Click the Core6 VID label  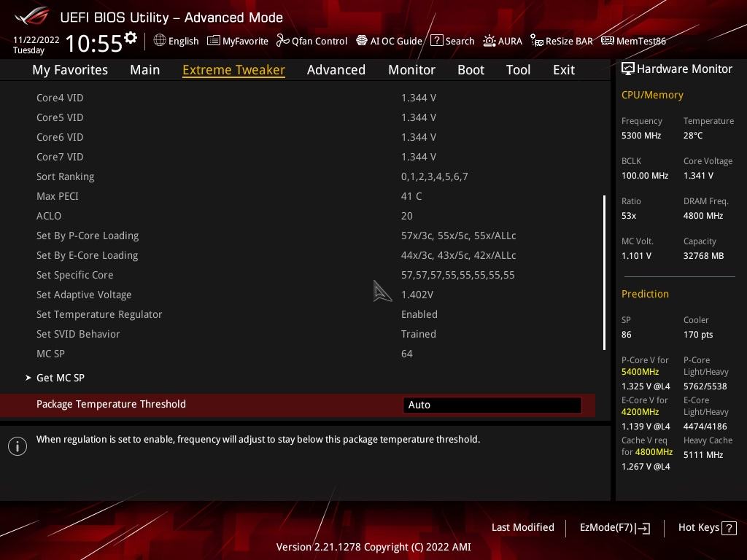pyautogui.click(x=60, y=137)
